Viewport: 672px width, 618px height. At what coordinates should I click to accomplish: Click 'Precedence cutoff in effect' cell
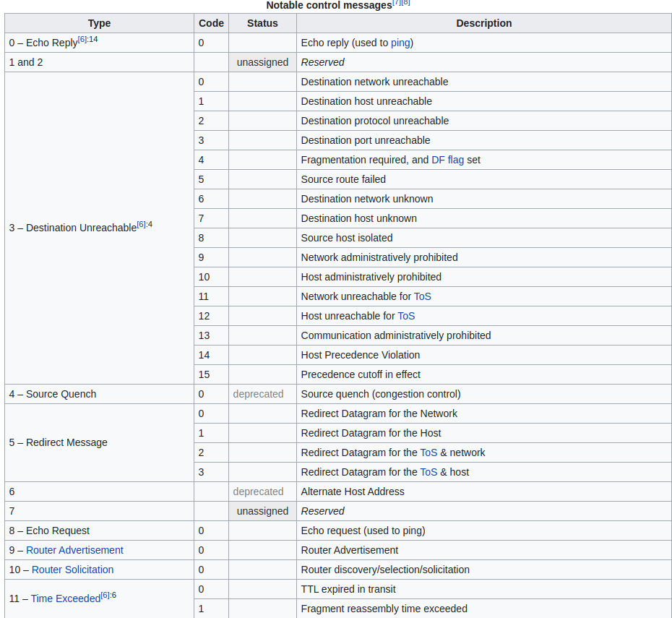tap(484, 374)
